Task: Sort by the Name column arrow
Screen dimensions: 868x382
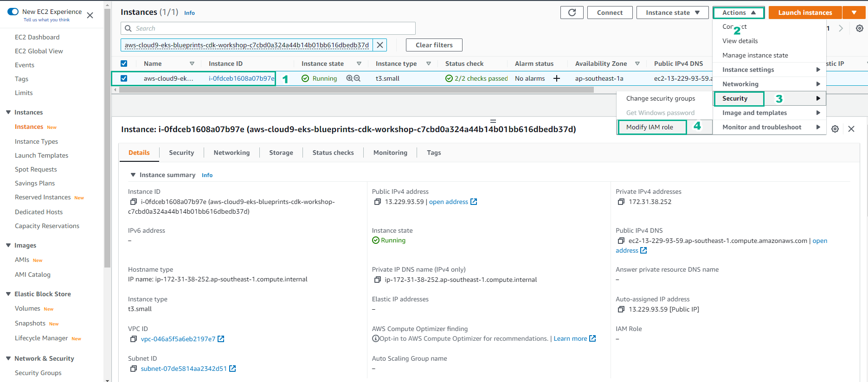Action: [192, 64]
